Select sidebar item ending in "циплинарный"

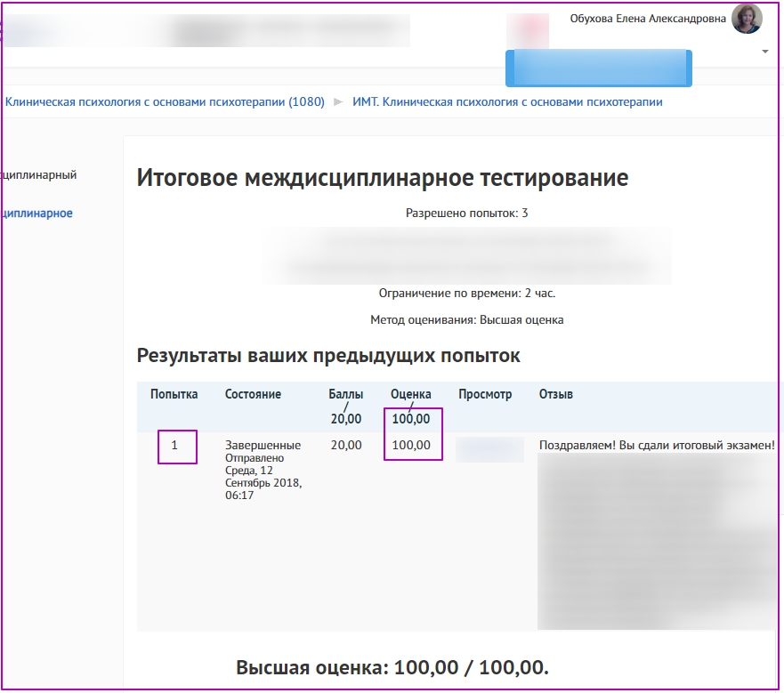click(38, 175)
